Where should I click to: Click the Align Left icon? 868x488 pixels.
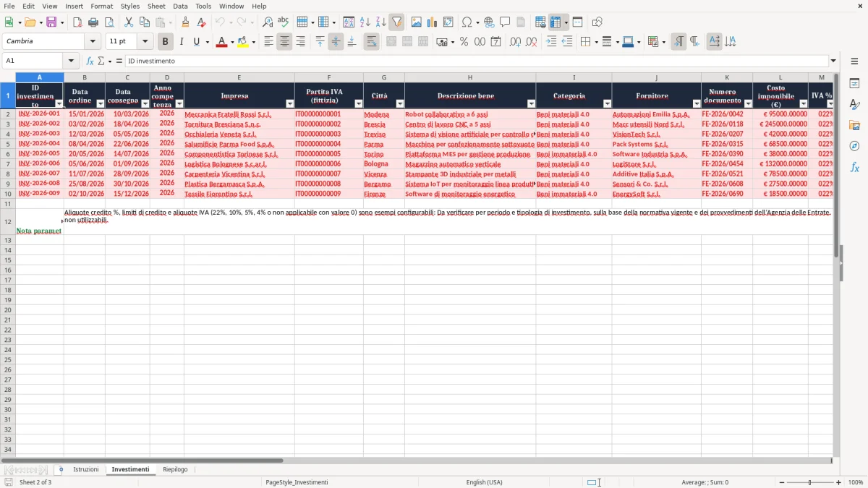click(x=269, y=42)
